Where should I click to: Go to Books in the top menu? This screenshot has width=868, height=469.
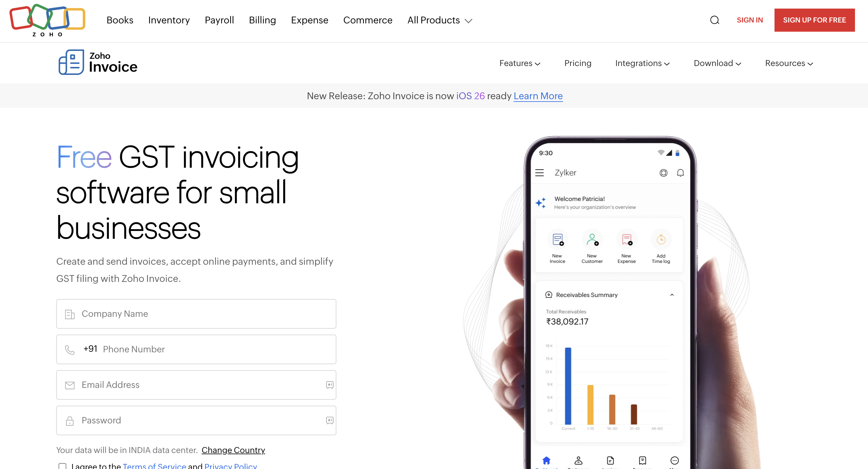click(120, 20)
